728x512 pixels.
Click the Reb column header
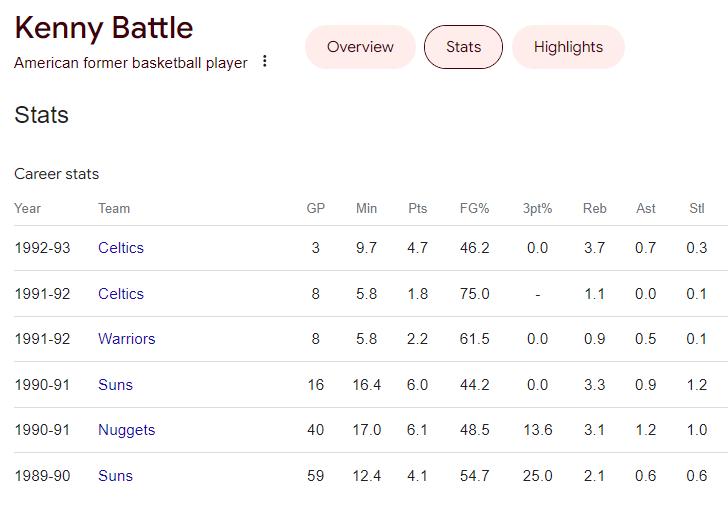[x=595, y=208]
